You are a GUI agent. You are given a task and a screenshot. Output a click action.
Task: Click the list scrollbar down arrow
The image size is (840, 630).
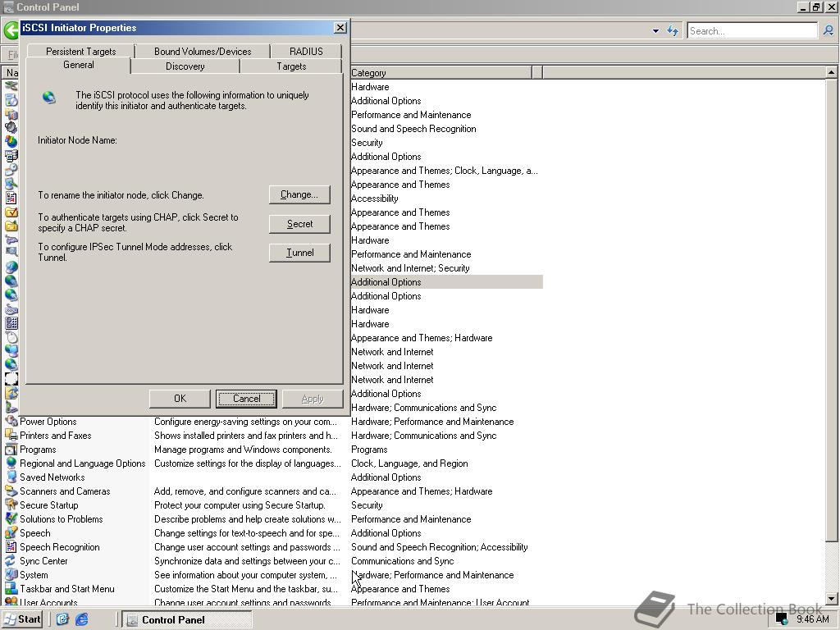coord(831,598)
